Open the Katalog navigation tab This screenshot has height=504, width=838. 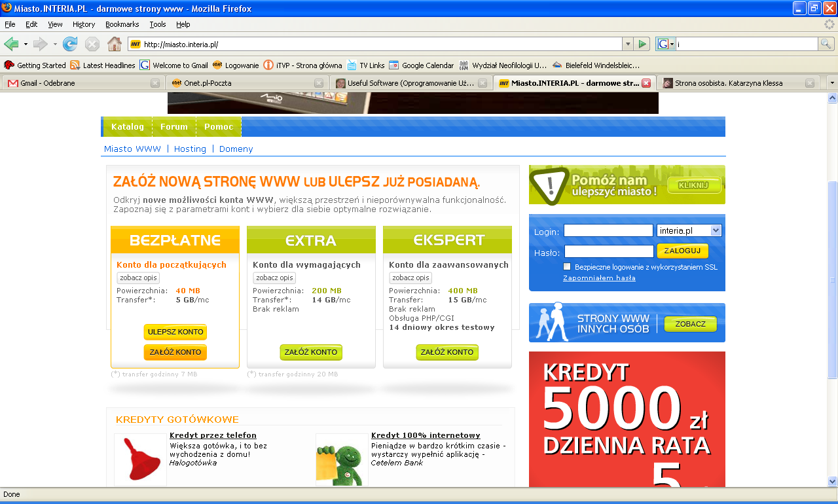(128, 127)
